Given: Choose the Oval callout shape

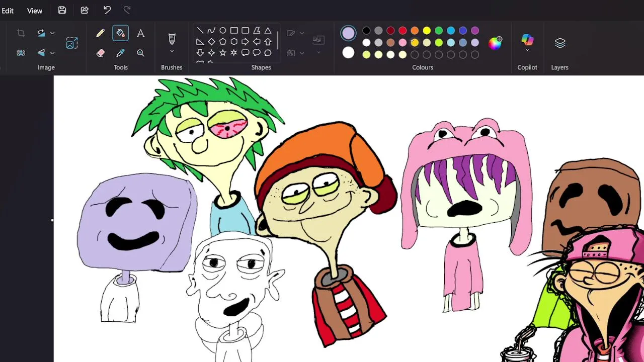Looking at the screenshot, I should coord(257,53).
